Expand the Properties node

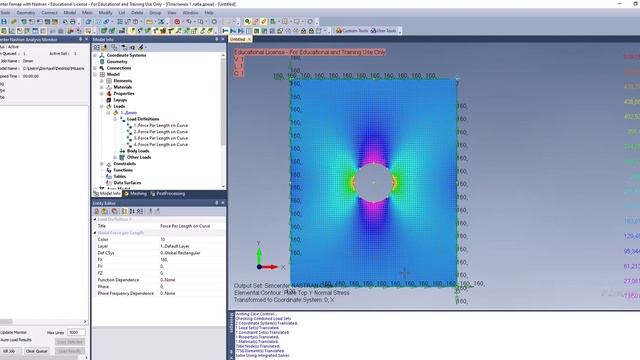[x=102, y=93]
